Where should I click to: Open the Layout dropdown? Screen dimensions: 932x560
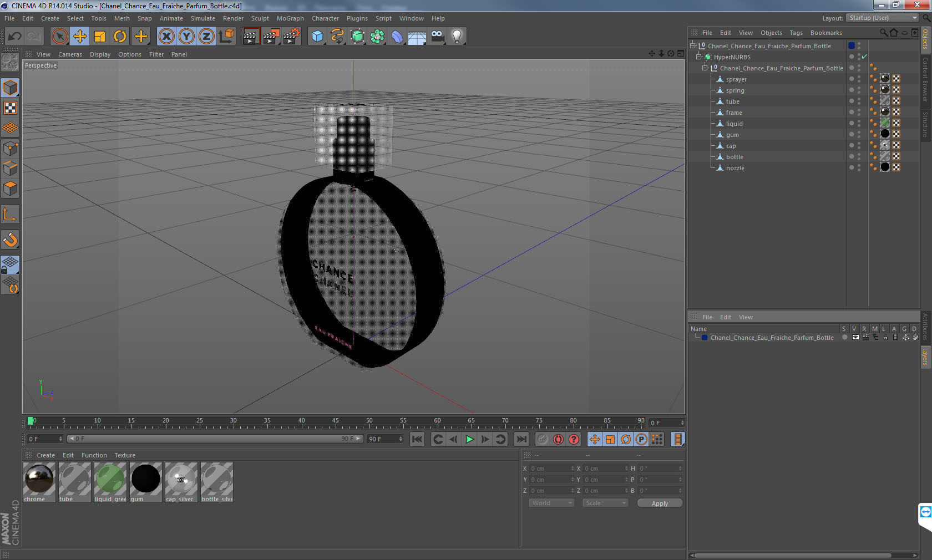(883, 18)
